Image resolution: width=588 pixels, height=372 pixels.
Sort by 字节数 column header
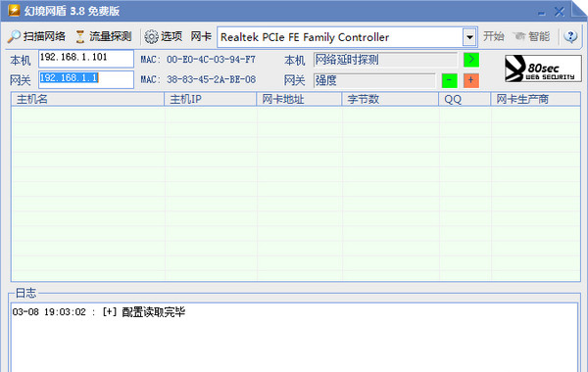click(x=390, y=99)
